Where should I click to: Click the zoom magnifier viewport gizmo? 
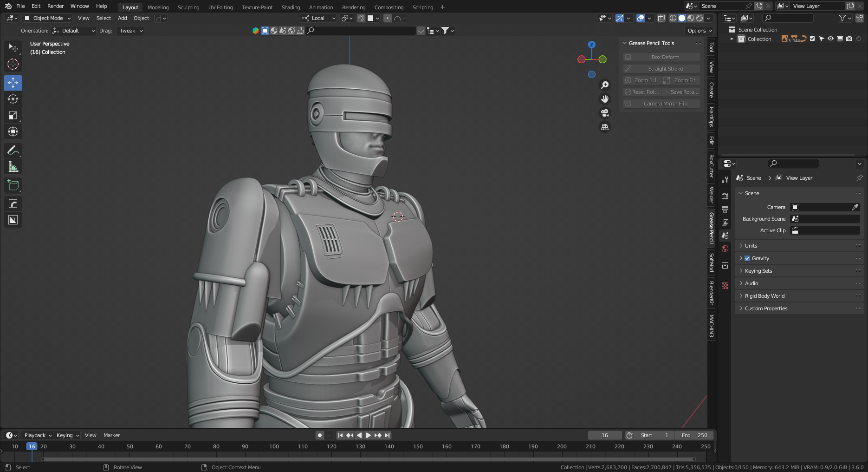(605, 85)
